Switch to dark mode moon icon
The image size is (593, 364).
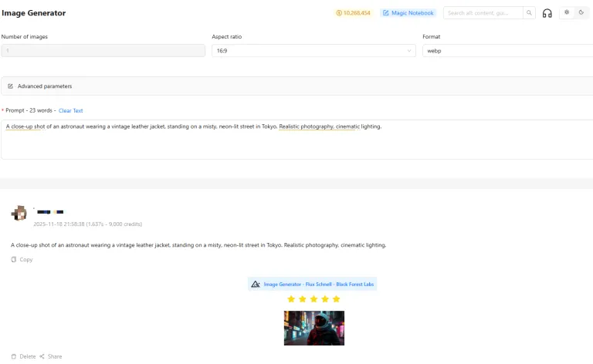coord(581,12)
